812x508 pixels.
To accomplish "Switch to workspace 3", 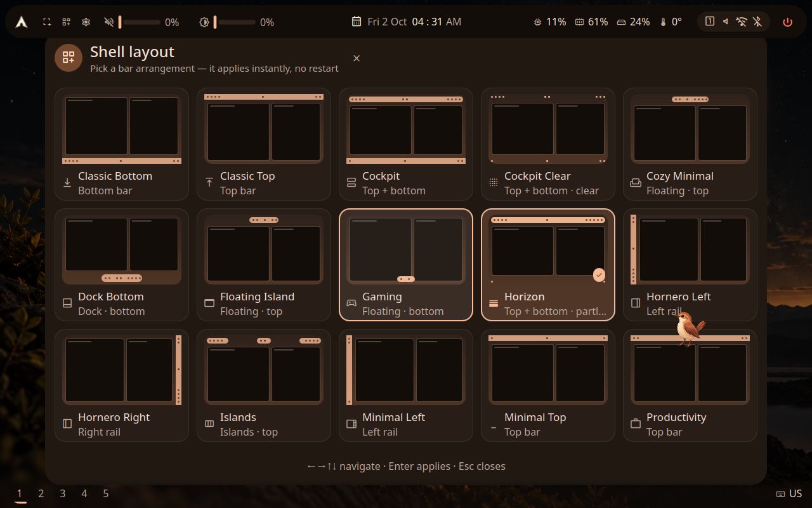I will click(x=63, y=493).
